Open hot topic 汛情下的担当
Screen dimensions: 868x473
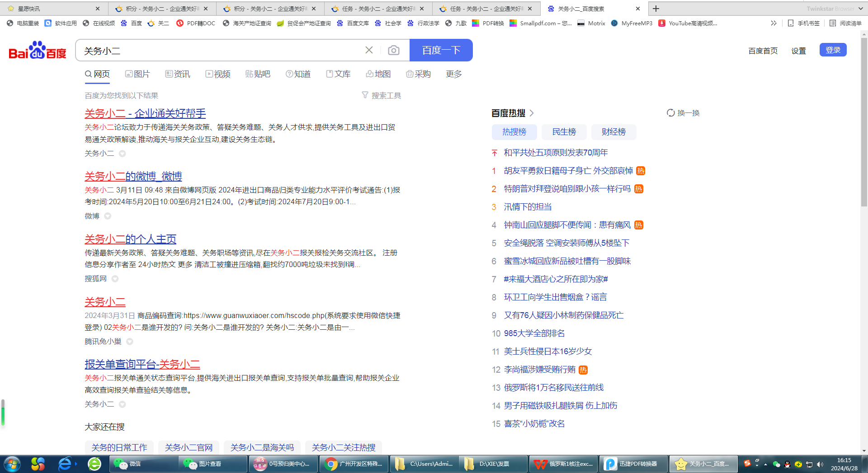(x=528, y=207)
